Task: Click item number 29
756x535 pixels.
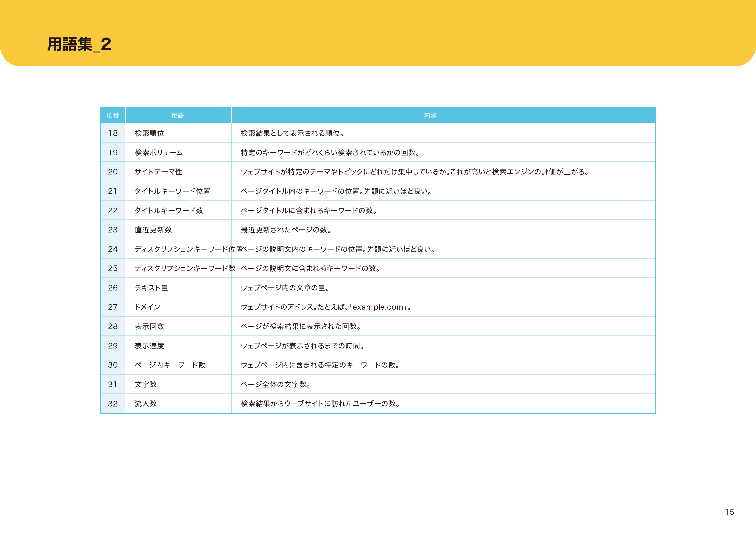Action: tap(113, 346)
